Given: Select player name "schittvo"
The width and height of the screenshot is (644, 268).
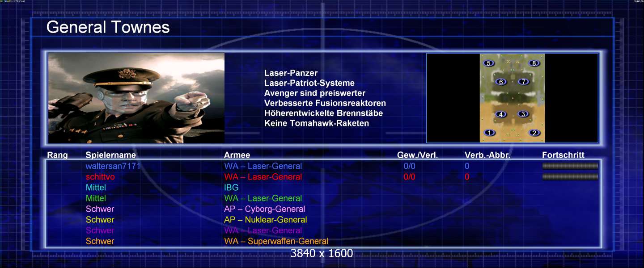Looking at the screenshot, I should [100, 177].
